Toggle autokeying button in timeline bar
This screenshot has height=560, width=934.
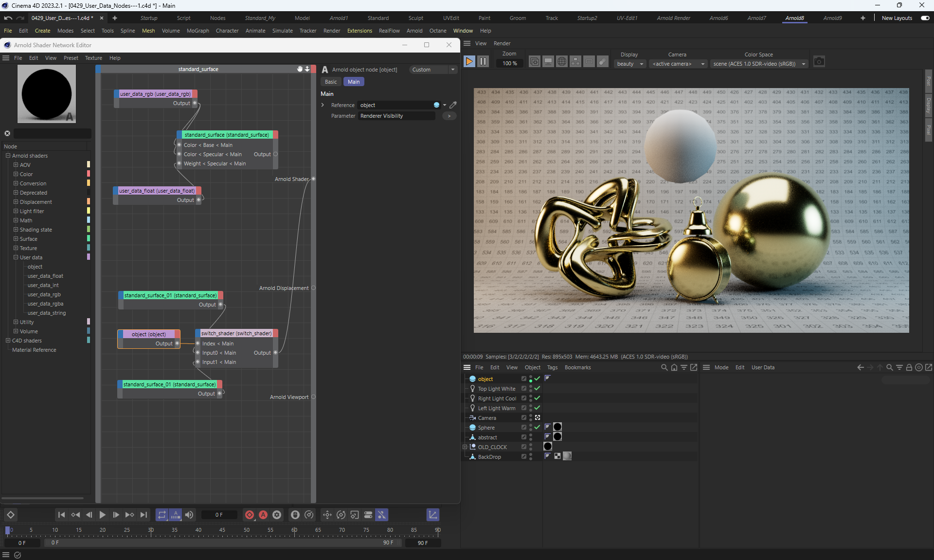pos(263,515)
